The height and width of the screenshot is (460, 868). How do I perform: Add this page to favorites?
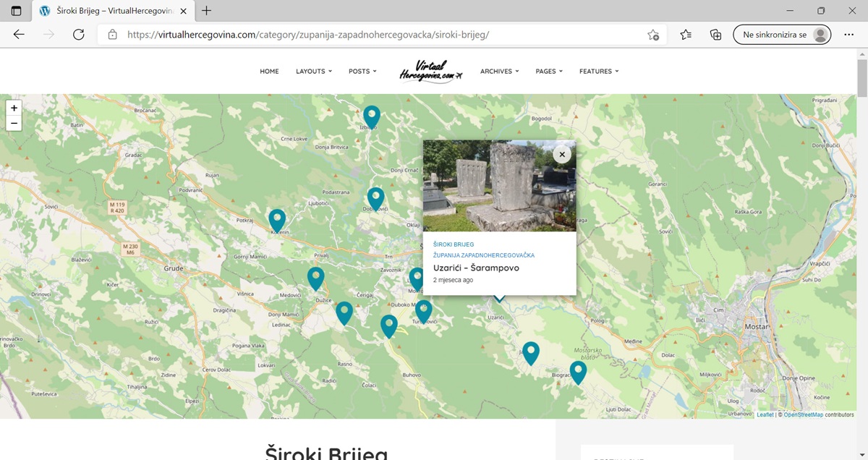click(x=653, y=35)
